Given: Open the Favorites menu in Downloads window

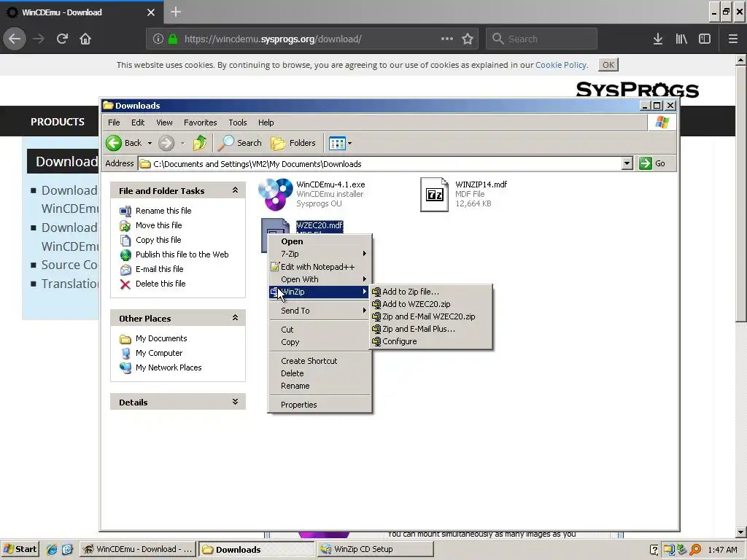Looking at the screenshot, I should [200, 122].
